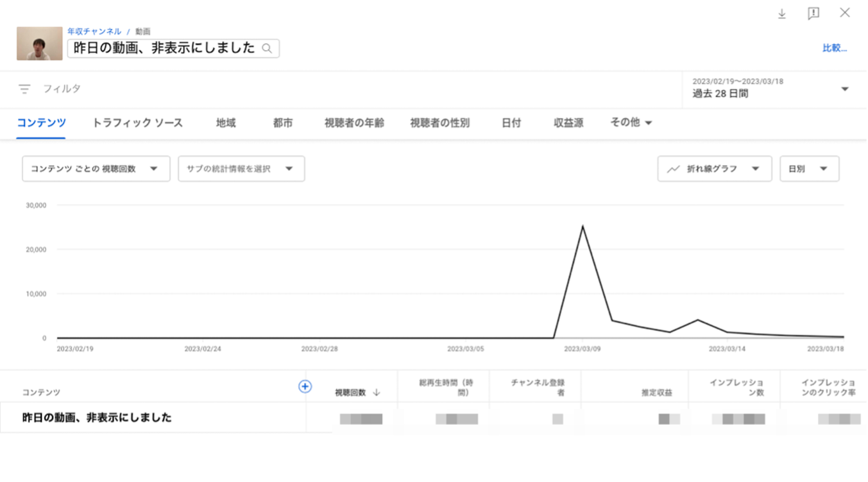Click the sort arrow next to 視聴回数
868x482 pixels.
click(377, 393)
